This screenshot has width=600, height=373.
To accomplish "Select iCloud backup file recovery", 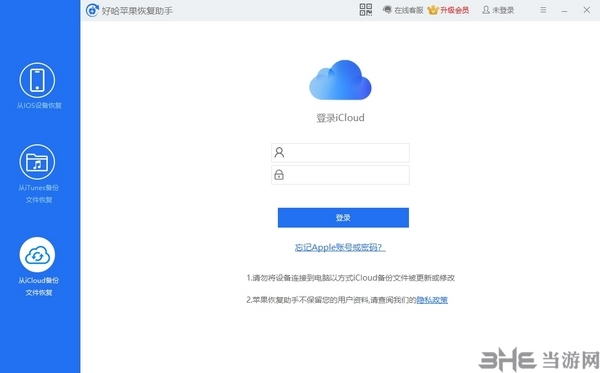I will click(x=37, y=254).
